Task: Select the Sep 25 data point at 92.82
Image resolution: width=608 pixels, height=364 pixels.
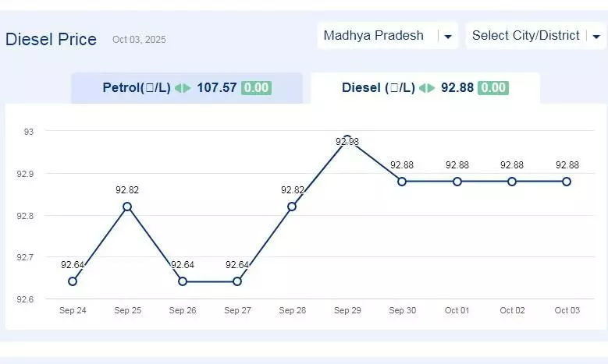Action: coord(127,207)
